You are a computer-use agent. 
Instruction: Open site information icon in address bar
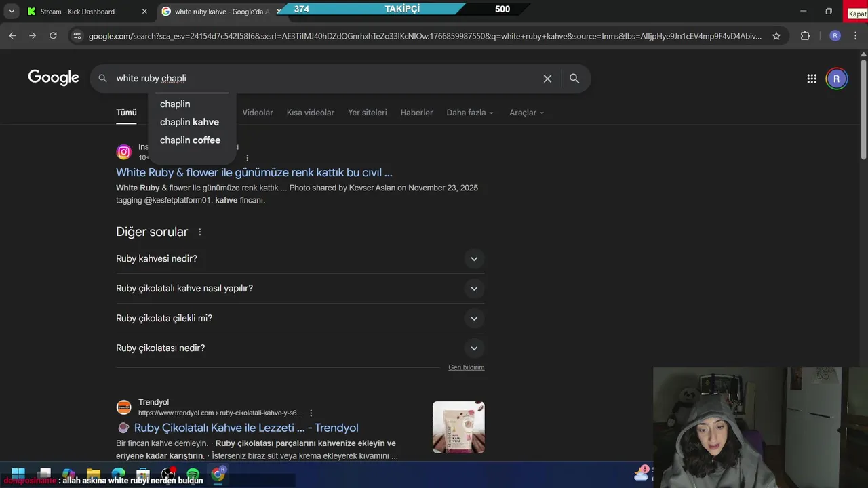point(77,36)
